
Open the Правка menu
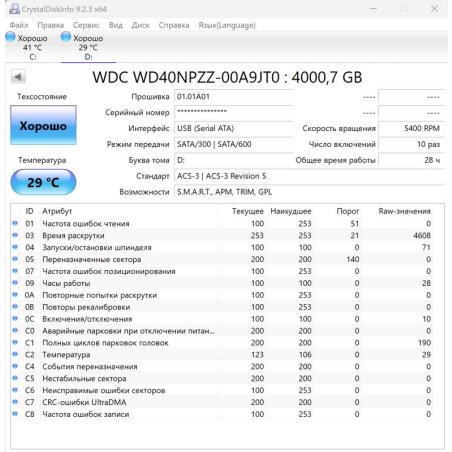pyautogui.click(x=50, y=25)
